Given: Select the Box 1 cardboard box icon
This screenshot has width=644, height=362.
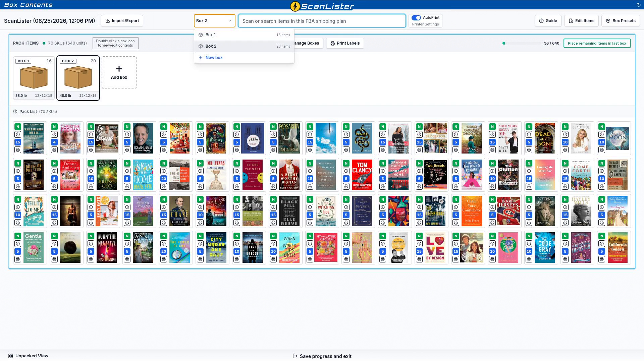Looking at the screenshot, I should (34, 77).
